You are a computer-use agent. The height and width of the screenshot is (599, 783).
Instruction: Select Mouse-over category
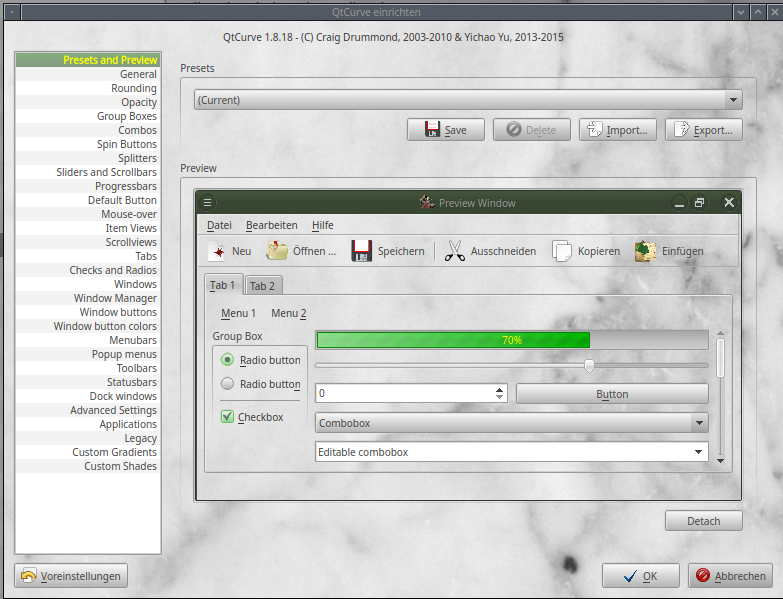click(88, 214)
